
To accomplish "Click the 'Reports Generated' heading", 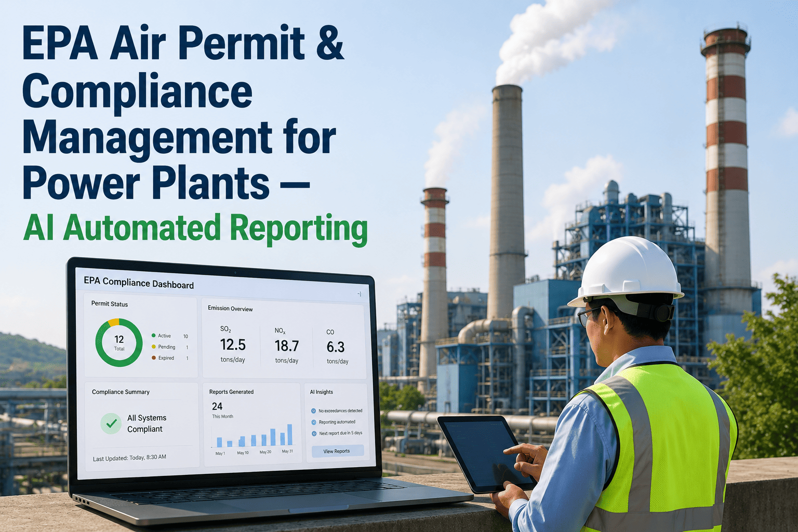I will coord(231,392).
